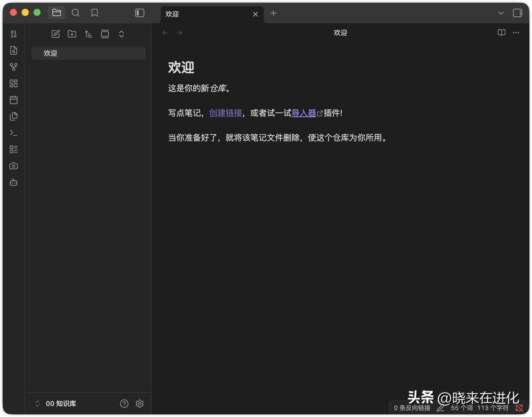Open the file explorer folder icon
Image resolution: width=532 pixels, height=417 pixels.
(x=56, y=13)
